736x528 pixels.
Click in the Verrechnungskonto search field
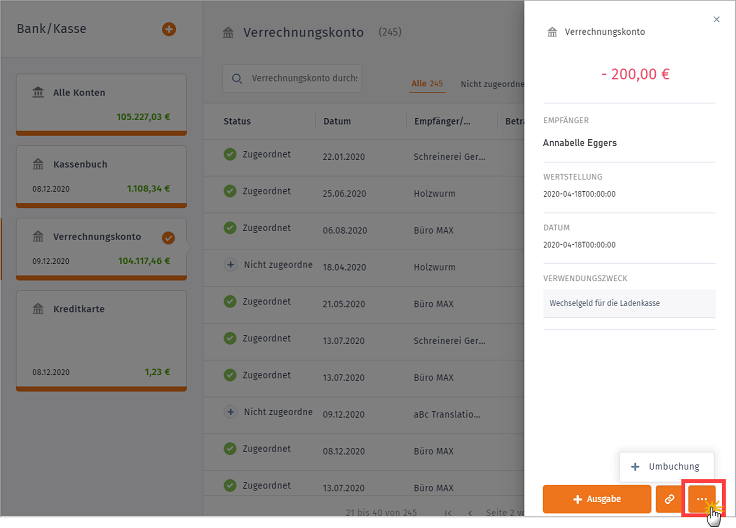pyautogui.click(x=292, y=78)
